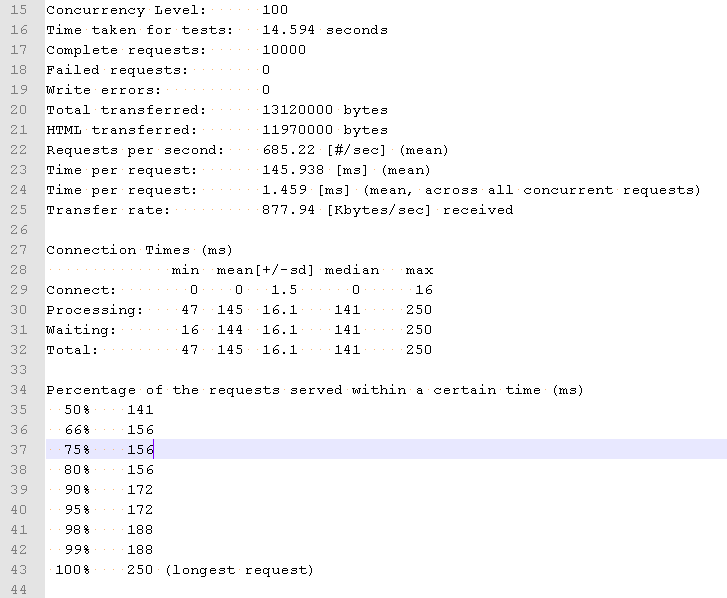This screenshot has height=598, width=727.
Task: Click the 'Failed requests:' label
Action: pyautogui.click(x=117, y=70)
